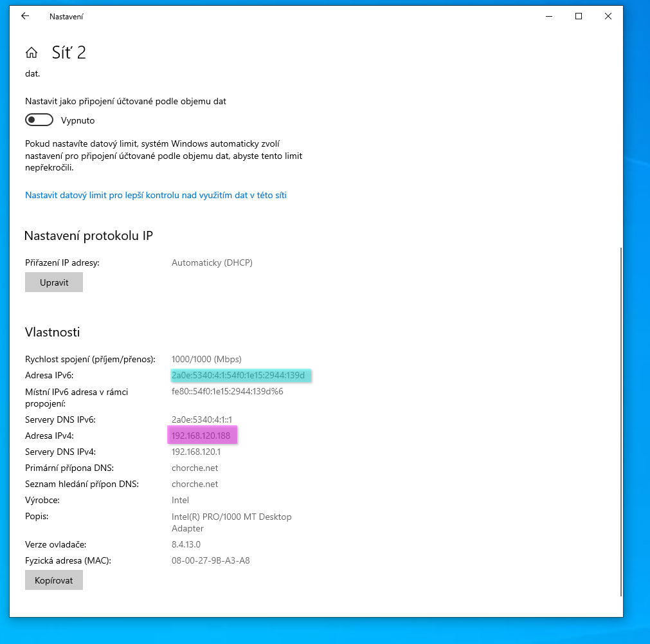Click the Nastavení protokolu IP heading
The height and width of the screenshot is (644, 650).
(88, 235)
